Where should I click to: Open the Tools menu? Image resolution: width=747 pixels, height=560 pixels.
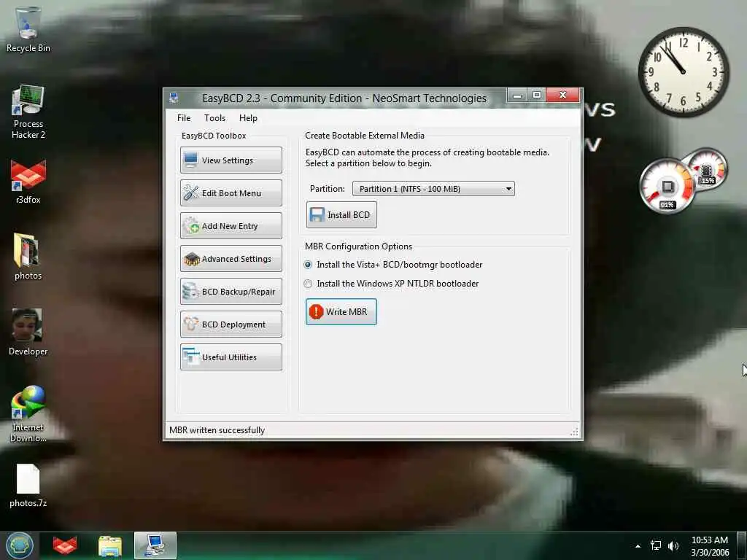pos(214,118)
